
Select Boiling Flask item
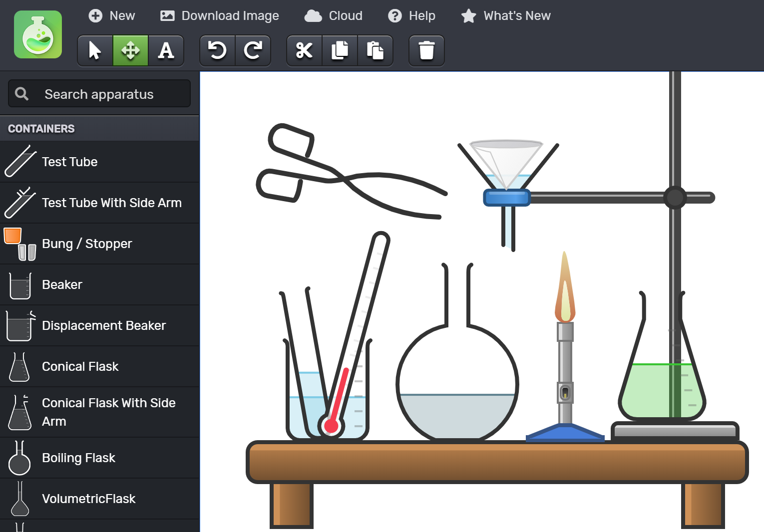pos(99,458)
